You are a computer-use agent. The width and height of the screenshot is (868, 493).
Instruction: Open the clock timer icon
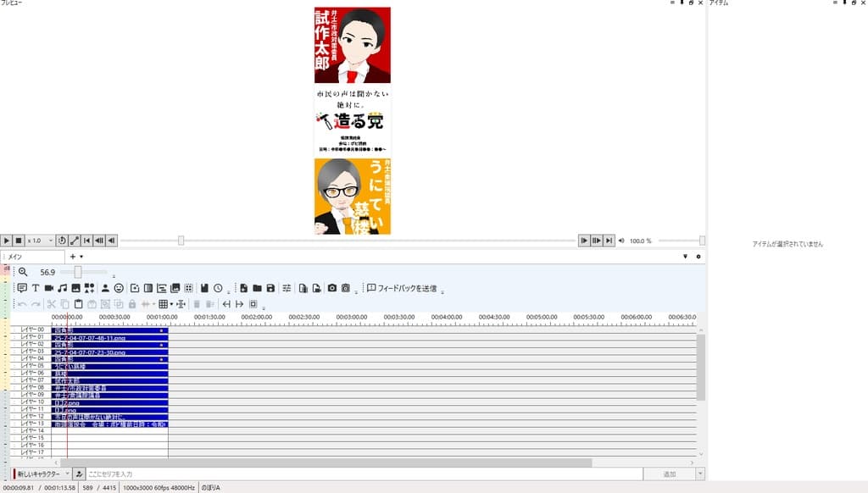tap(218, 288)
